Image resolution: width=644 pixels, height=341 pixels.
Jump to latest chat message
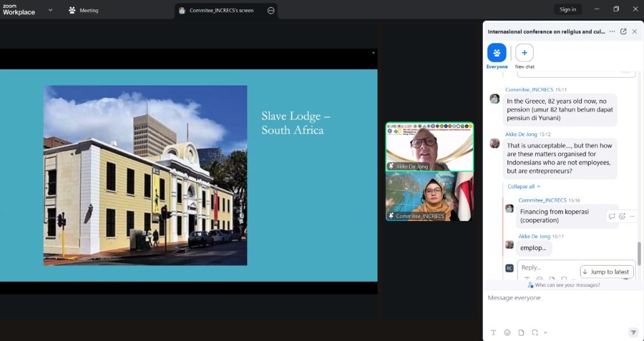coord(607,272)
